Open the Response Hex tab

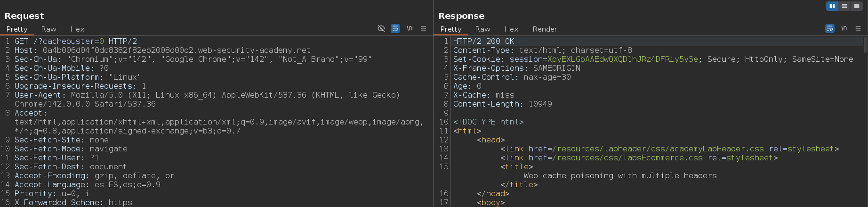[511, 29]
